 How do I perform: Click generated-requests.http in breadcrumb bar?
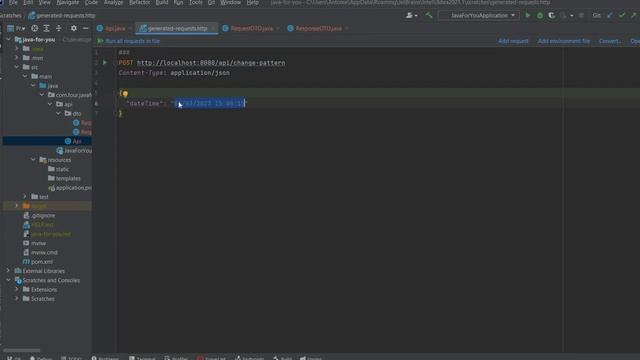click(62, 16)
